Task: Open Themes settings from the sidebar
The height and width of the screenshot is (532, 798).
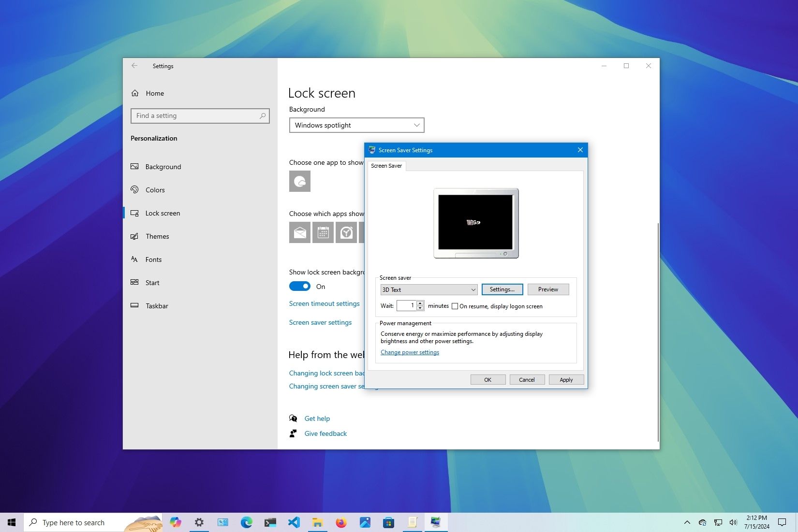Action: 157,236
